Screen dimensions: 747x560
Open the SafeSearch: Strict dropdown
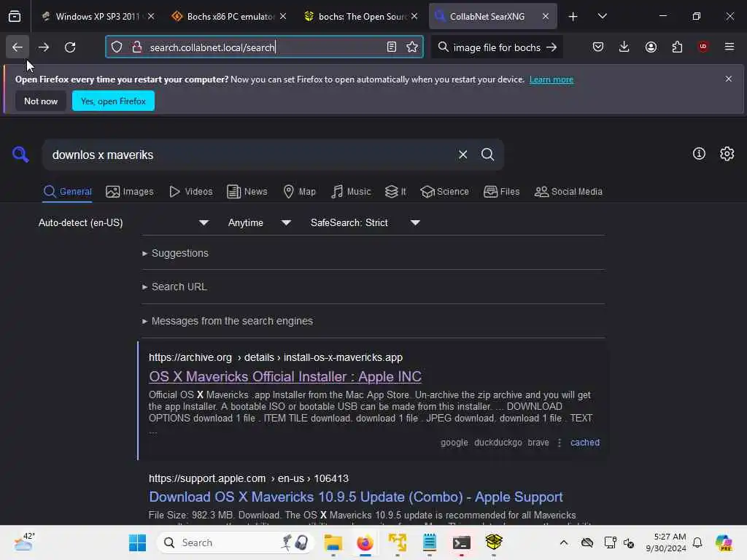point(365,222)
